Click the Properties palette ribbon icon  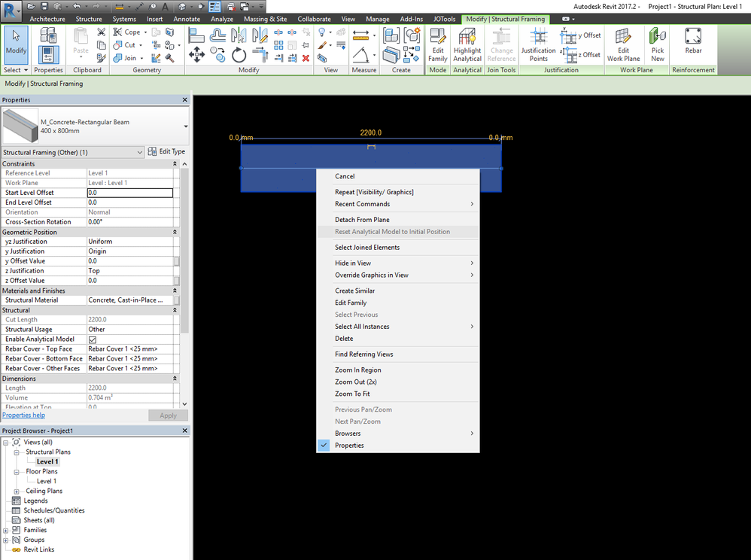click(48, 55)
